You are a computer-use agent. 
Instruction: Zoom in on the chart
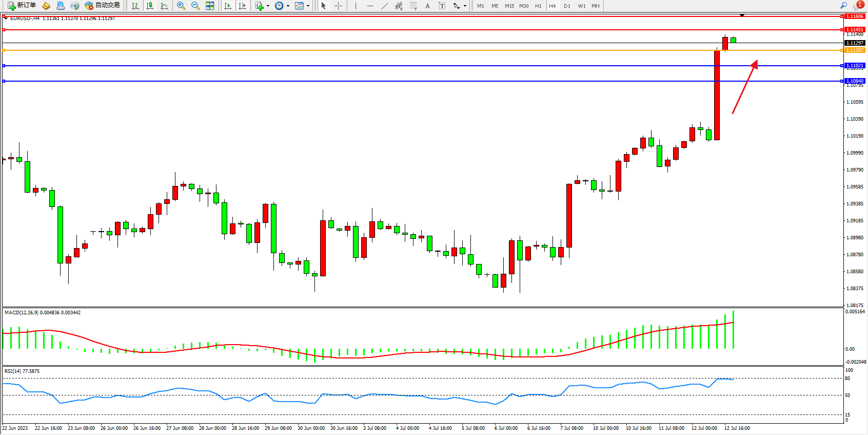click(181, 6)
